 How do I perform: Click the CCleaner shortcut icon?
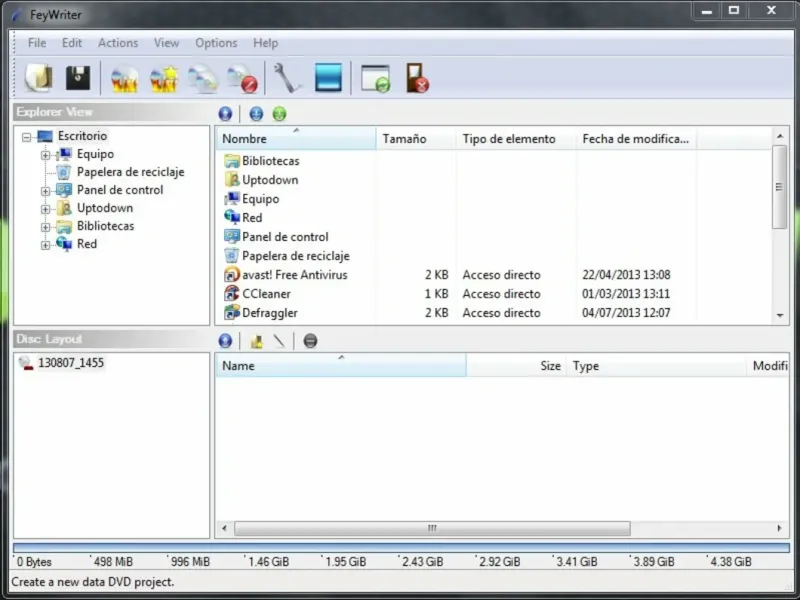232,294
